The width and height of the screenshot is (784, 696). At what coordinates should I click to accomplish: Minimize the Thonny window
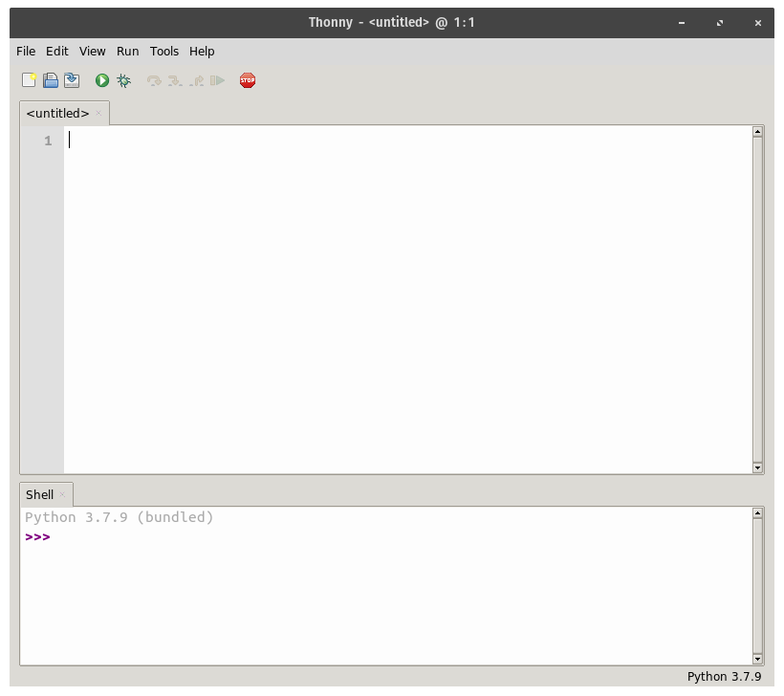tap(682, 23)
